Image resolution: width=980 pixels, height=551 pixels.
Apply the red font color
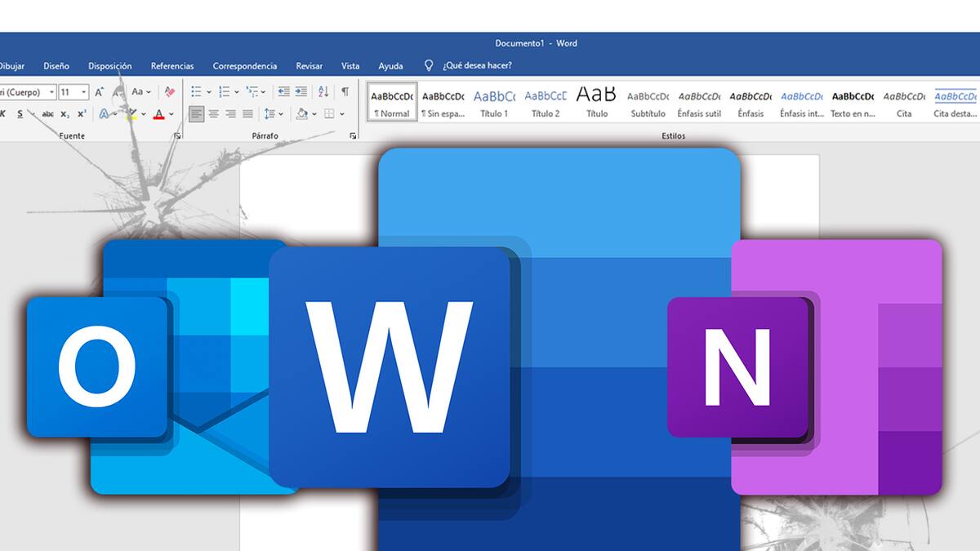[159, 114]
